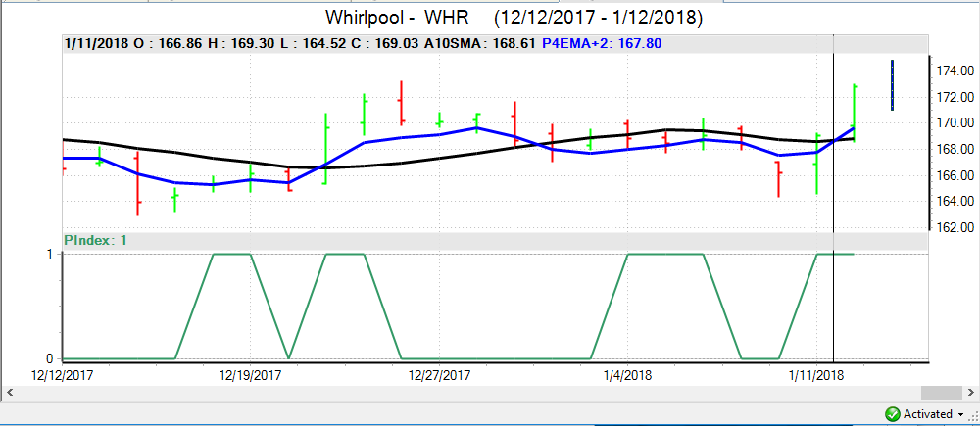Click the PIndex axis value 0

(49, 358)
